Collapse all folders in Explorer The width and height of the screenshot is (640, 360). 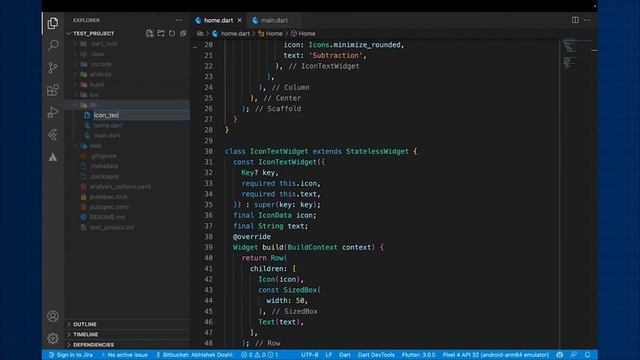pyautogui.click(x=183, y=33)
